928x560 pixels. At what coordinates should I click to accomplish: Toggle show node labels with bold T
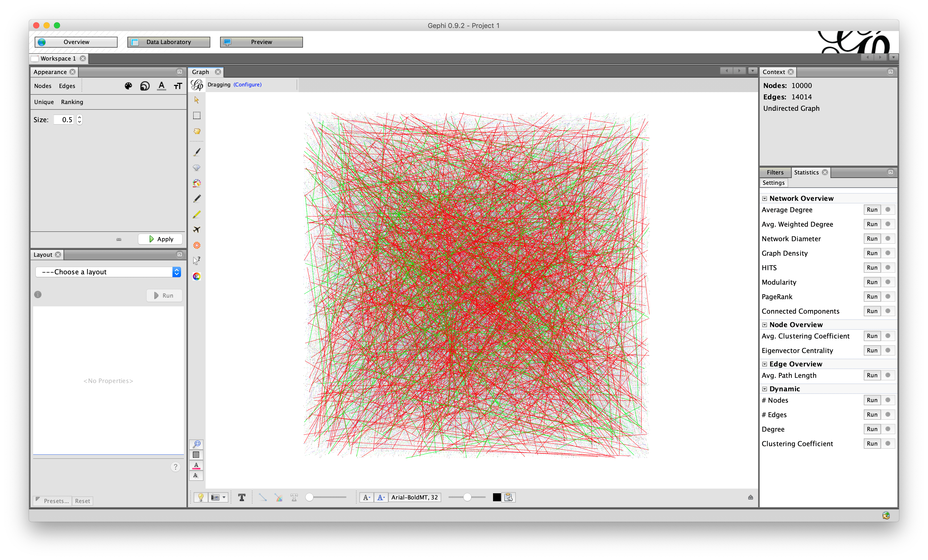242,497
